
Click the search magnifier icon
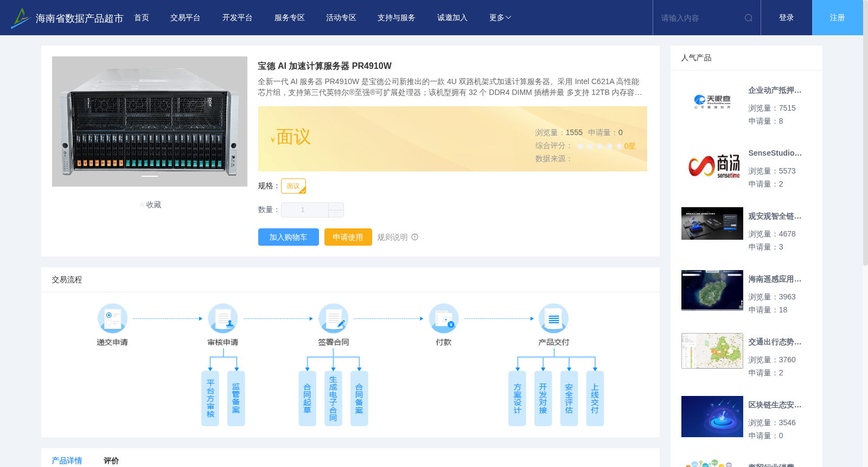pos(749,18)
